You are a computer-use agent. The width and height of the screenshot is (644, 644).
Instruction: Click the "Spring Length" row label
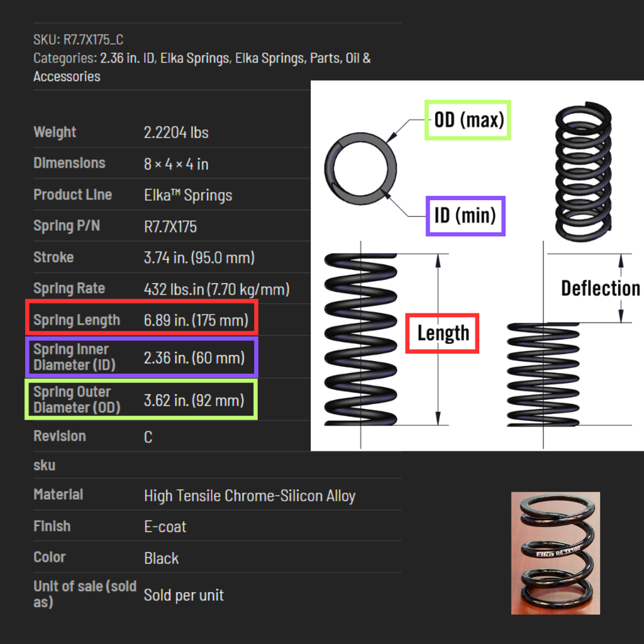point(77,320)
